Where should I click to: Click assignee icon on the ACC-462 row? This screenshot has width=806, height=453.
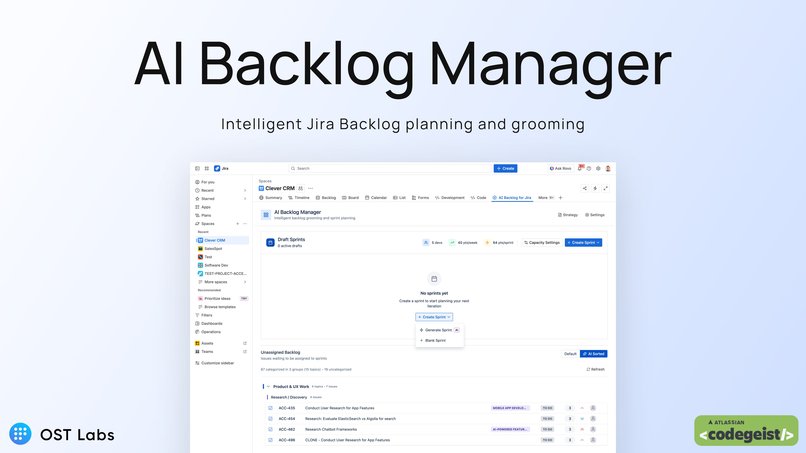(593, 429)
